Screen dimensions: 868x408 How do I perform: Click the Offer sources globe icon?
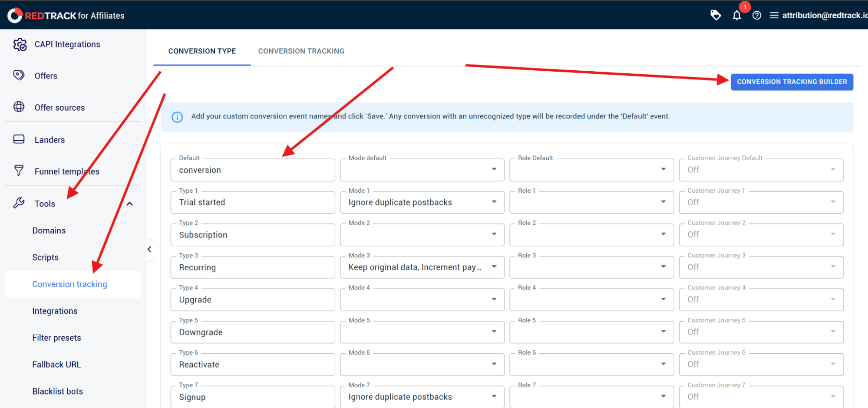[19, 107]
